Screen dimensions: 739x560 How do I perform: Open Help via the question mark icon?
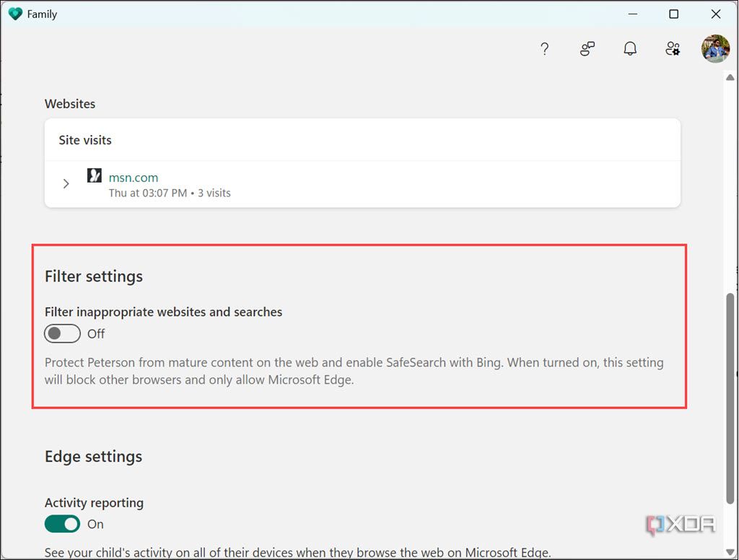(x=544, y=48)
